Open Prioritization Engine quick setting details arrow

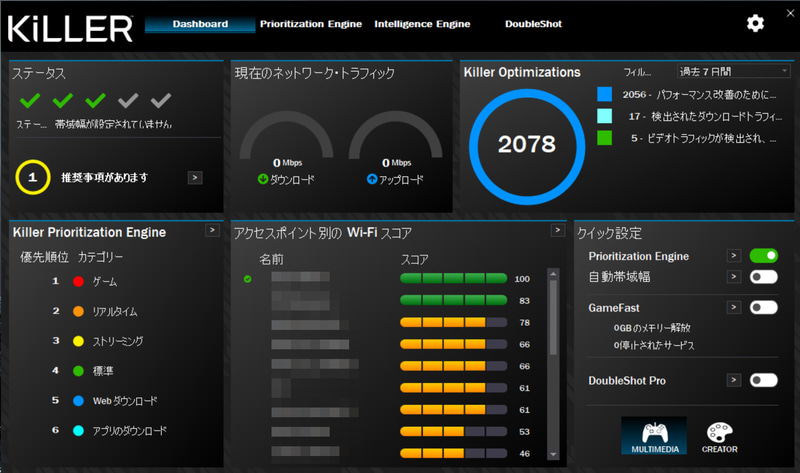click(x=734, y=256)
